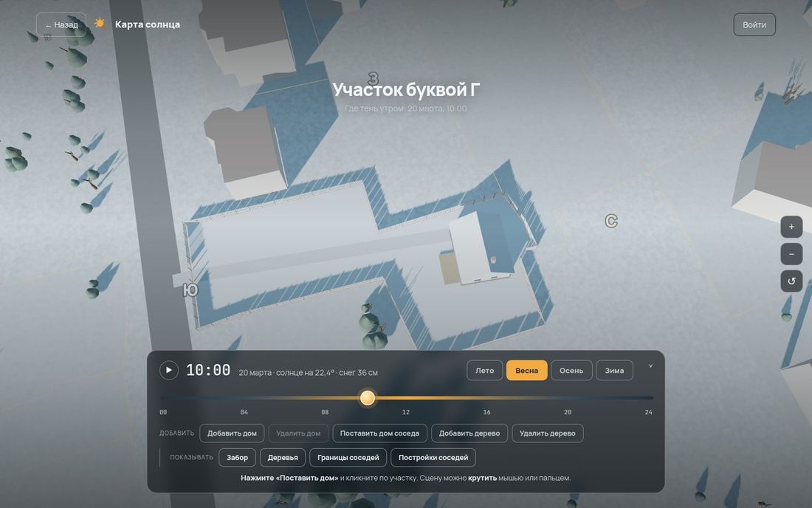Image resolution: width=812 pixels, height=508 pixels.
Task: Click the Участок буквой Г heading
Action: click(406, 89)
